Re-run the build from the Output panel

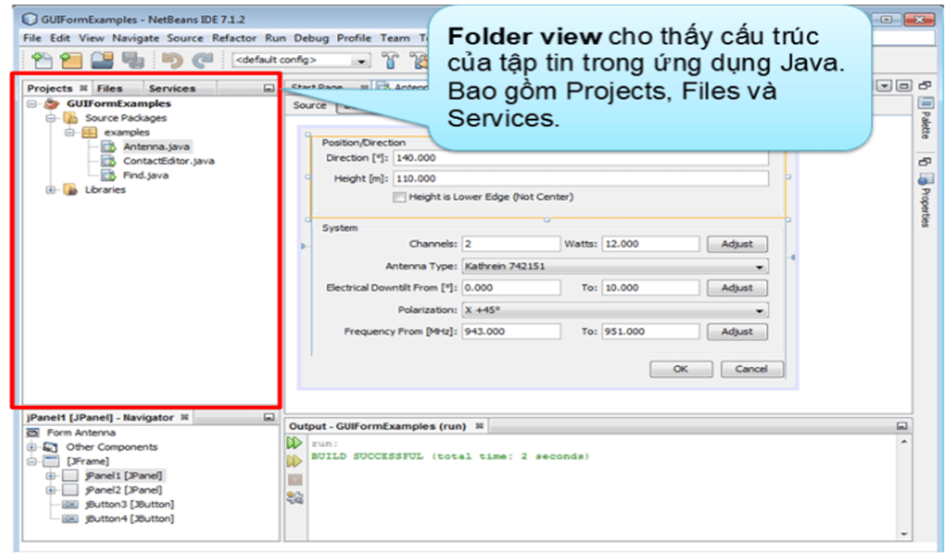click(292, 442)
